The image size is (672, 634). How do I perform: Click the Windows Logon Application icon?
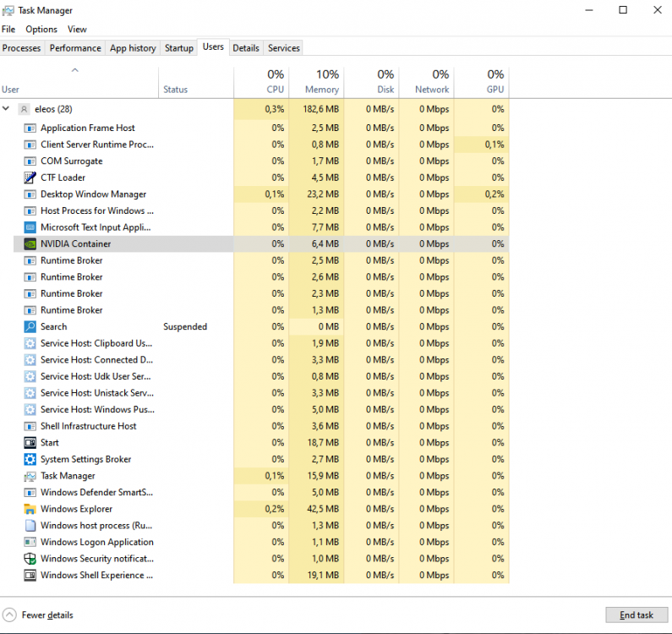30,542
